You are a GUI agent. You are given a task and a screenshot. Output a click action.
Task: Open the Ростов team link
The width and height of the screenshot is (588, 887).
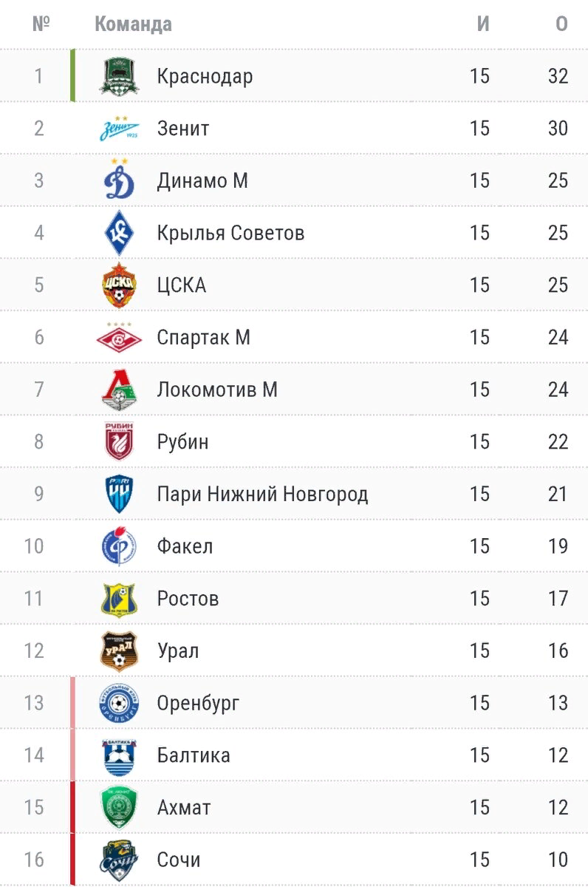[188, 599]
